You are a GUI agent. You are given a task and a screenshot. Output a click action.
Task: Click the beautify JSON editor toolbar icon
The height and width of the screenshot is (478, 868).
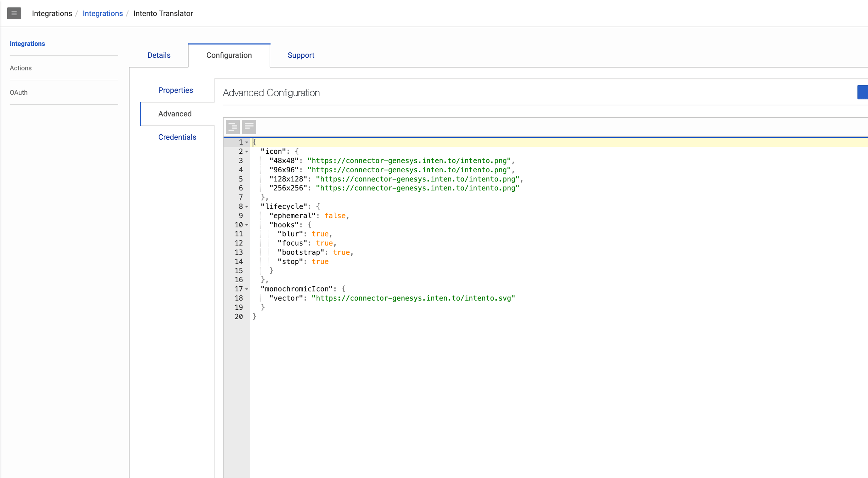233,127
